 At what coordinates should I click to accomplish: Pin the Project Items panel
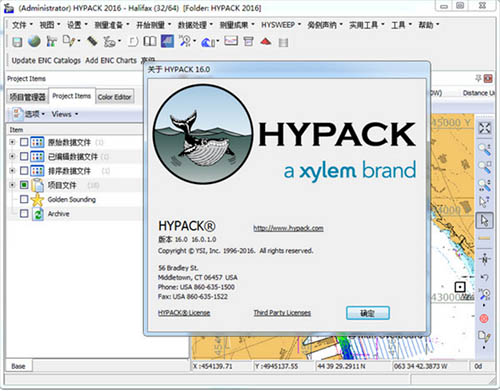478,78
